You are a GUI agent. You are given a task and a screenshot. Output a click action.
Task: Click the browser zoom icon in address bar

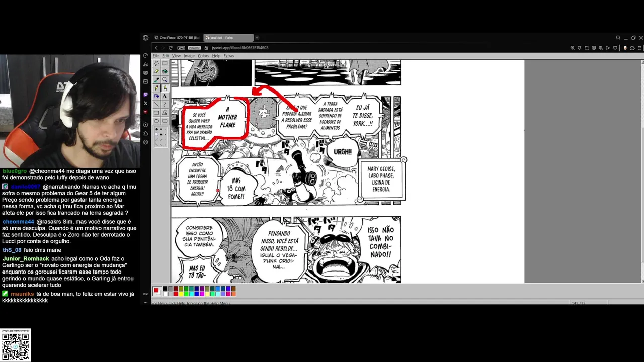[x=573, y=48]
